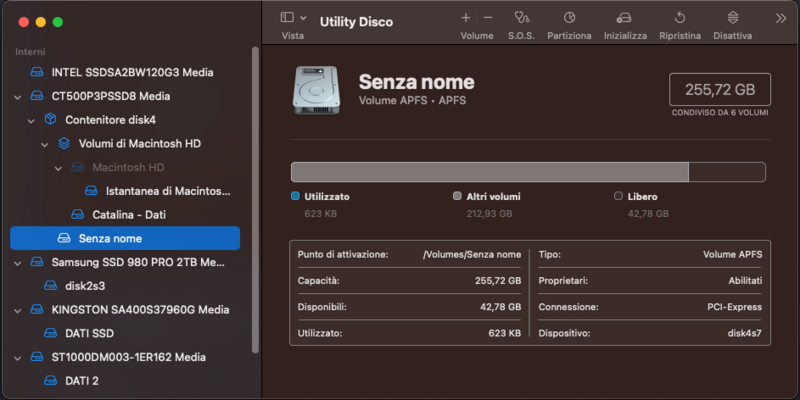Collapse the ST1000DM003-1ER162 tree
This screenshot has height=400, width=800.
[18, 358]
